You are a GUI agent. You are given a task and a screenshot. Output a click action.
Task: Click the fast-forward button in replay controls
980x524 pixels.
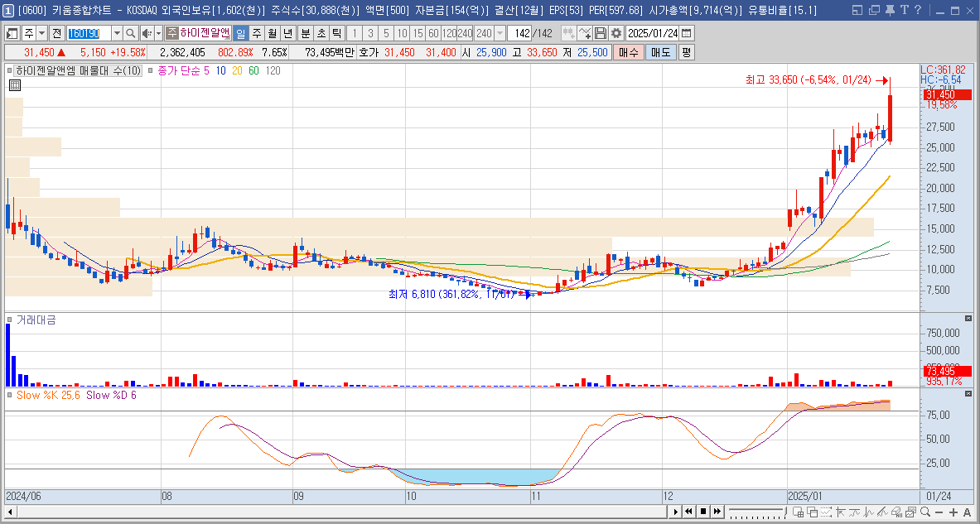(x=717, y=512)
